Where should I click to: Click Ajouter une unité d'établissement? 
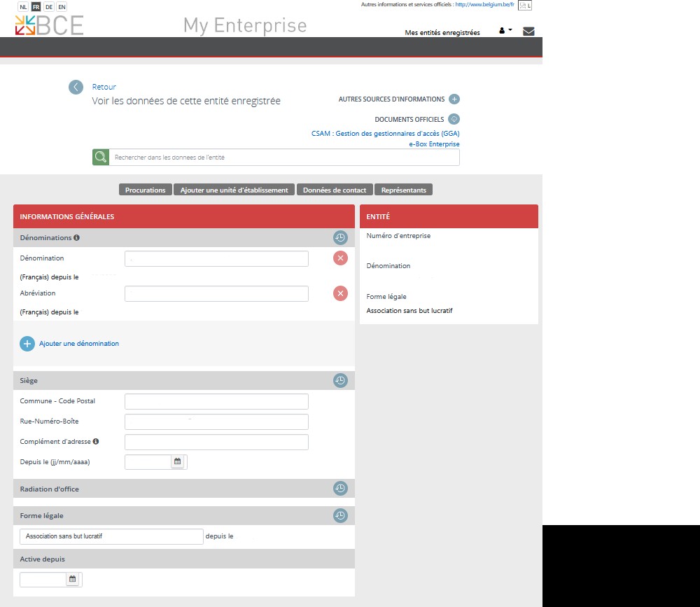pos(234,190)
